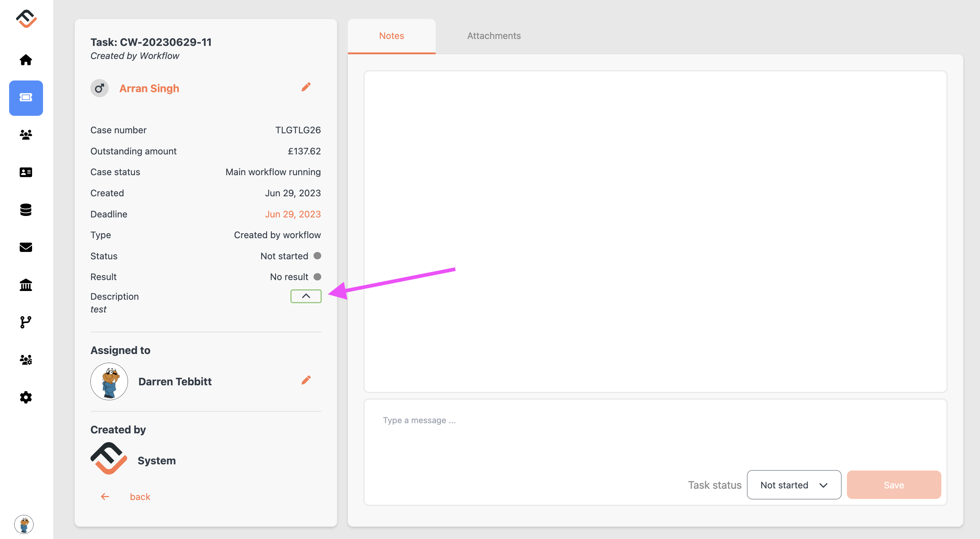Navigate to the database icon
980x539 pixels.
click(26, 210)
